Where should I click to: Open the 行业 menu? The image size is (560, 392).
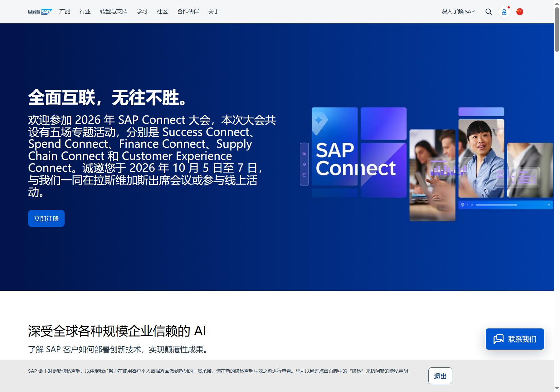pos(85,12)
